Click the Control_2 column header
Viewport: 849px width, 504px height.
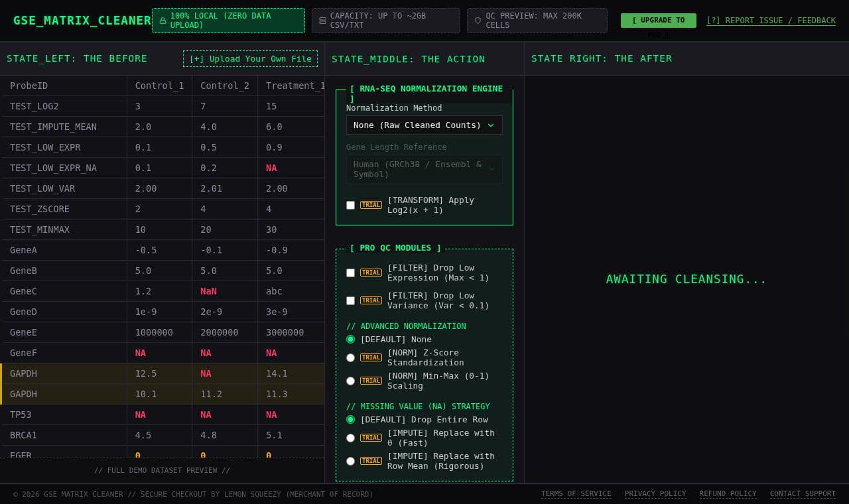225,86
